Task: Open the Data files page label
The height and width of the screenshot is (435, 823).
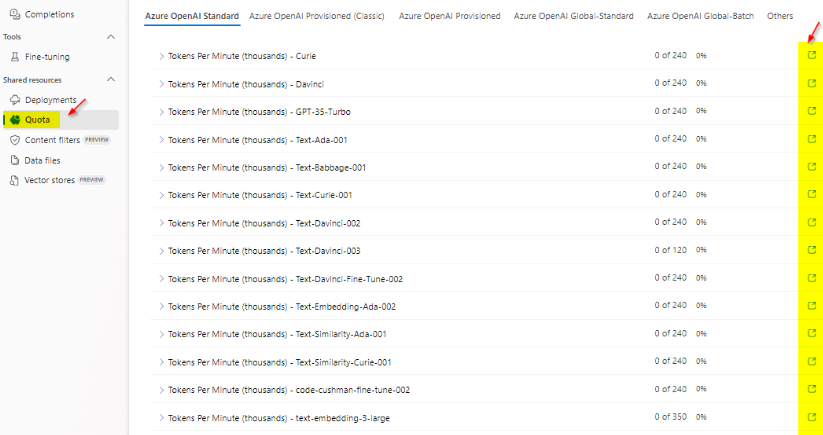Action: (x=43, y=160)
